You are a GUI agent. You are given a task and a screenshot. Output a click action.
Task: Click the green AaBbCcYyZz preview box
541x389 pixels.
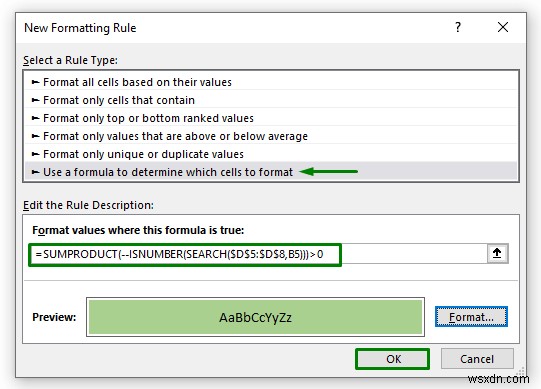pyautogui.click(x=255, y=317)
